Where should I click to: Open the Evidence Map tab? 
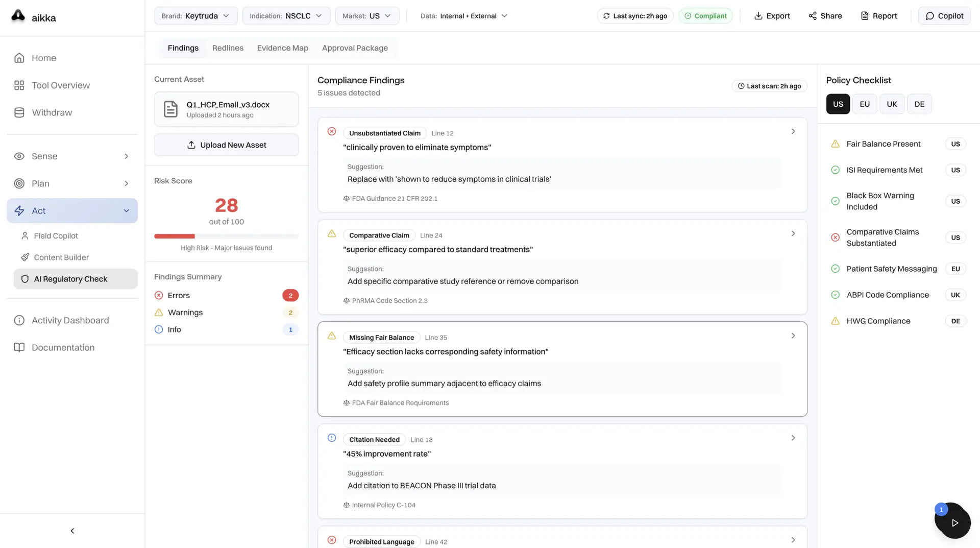[x=282, y=48]
